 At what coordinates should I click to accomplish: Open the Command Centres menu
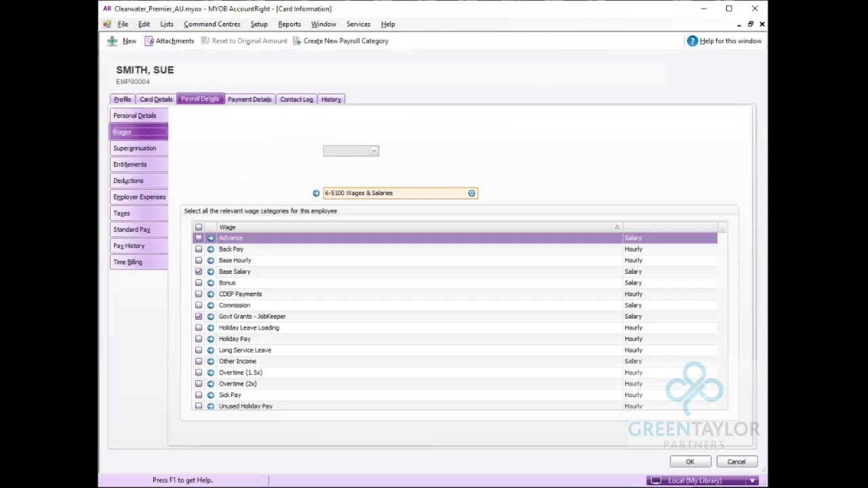point(212,24)
